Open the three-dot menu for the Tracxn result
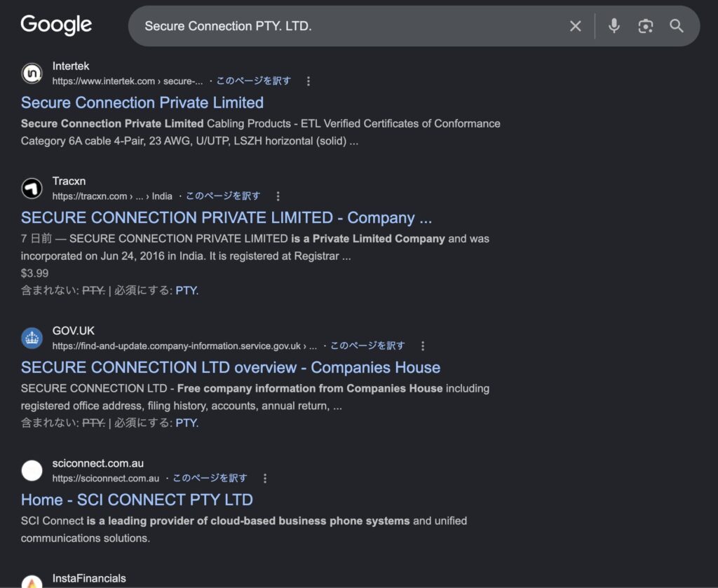Image resolution: width=718 pixels, height=588 pixels. (278, 196)
